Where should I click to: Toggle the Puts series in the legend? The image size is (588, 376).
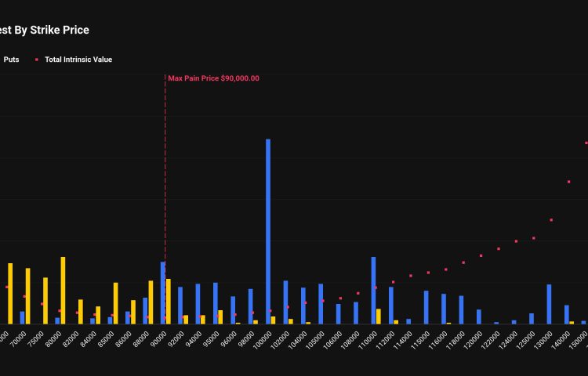pos(11,60)
